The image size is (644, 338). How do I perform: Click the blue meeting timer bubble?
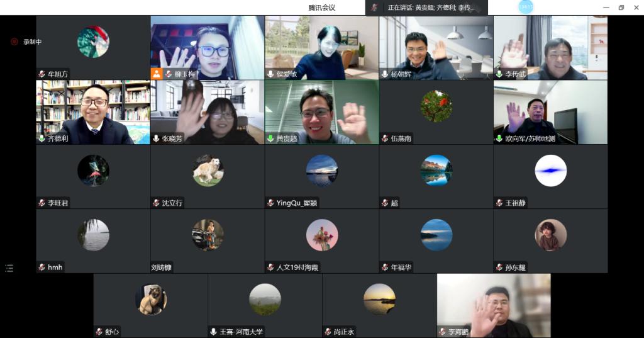pyautogui.click(x=526, y=7)
